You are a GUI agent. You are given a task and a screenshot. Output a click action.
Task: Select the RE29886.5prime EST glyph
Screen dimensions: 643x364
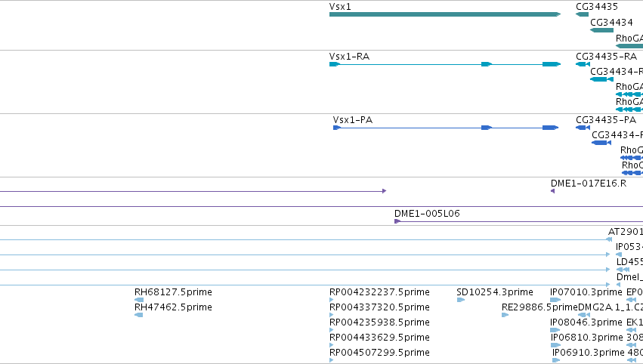[505, 315]
